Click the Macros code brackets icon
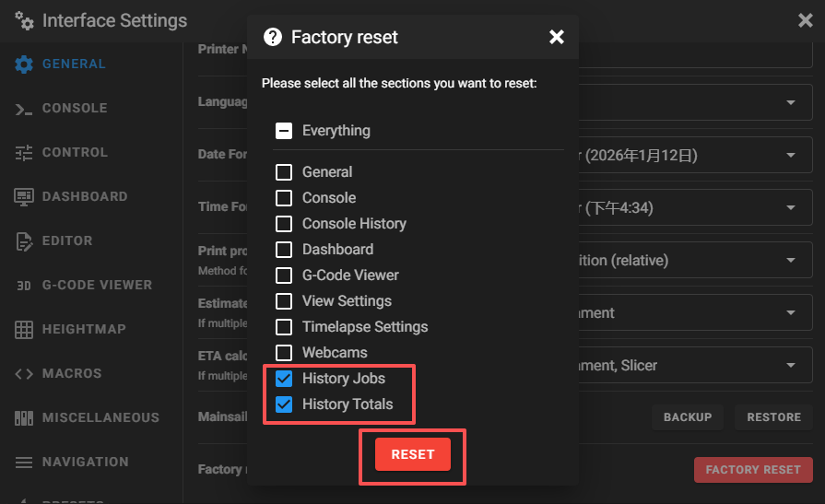Image resolution: width=825 pixels, height=504 pixels. pos(24,374)
